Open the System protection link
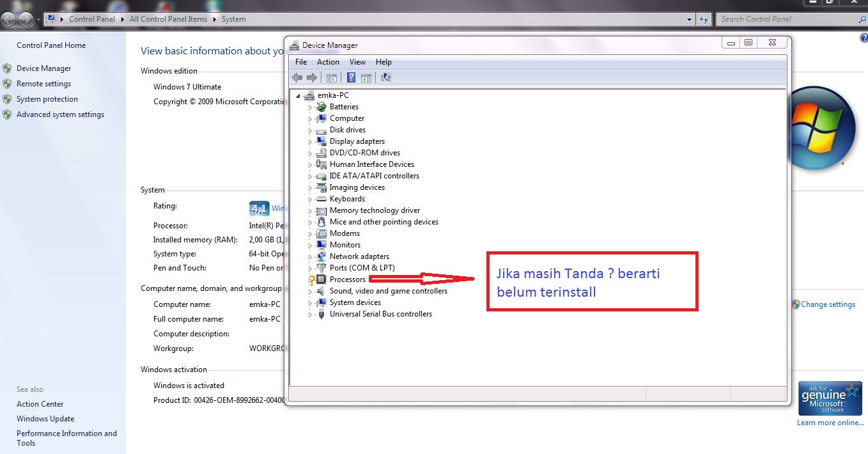 (47, 99)
